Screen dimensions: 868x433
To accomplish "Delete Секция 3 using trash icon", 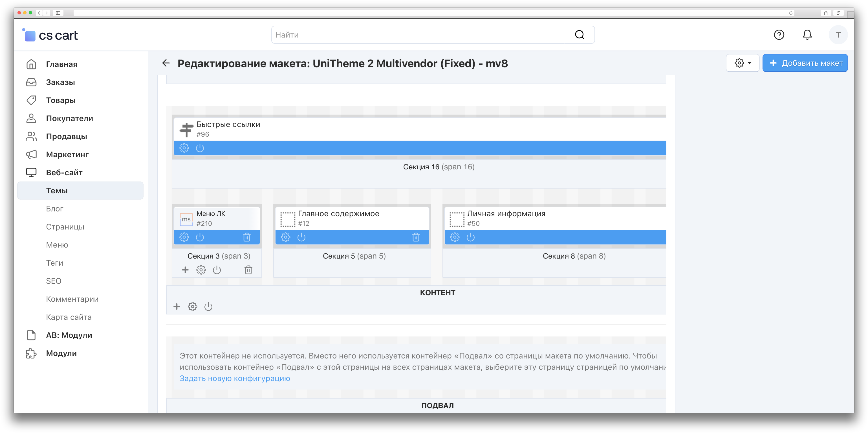I will click(x=248, y=270).
